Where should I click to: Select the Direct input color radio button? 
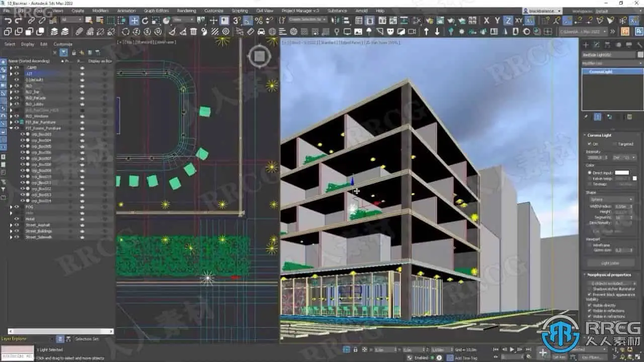pos(590,172)
